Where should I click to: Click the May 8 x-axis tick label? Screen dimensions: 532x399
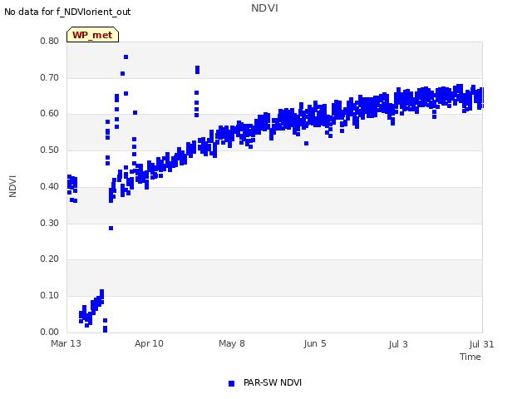pos(232,343)
